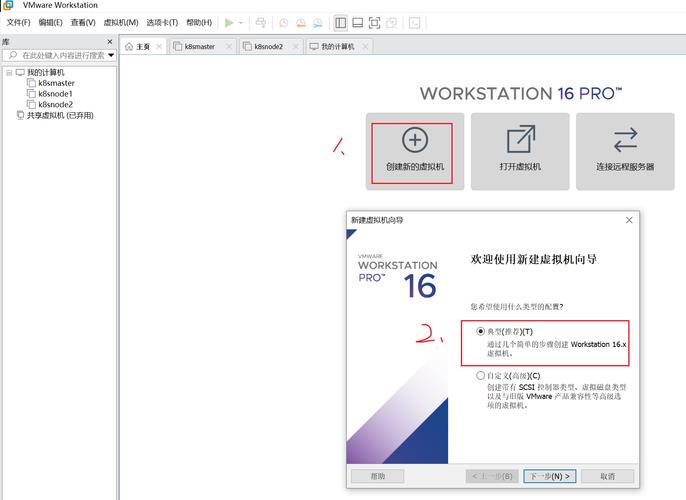Open the 帮助(H) menu
The height and width of the screenshot is (500, 686).
pos(199,22)
